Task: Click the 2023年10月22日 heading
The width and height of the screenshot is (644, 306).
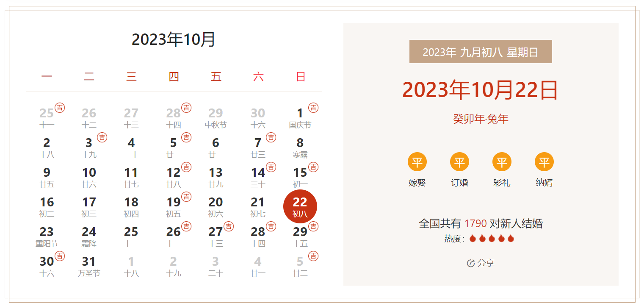Action: click(x=481, y=90)
